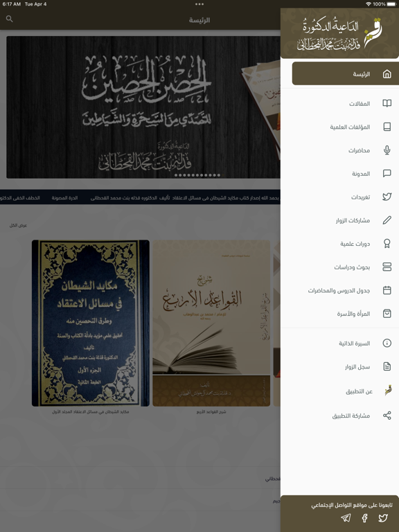Open the مكايد الشيطان book cover
The width and height of the screenshot is (399, 532).
(x=91, y=323)
